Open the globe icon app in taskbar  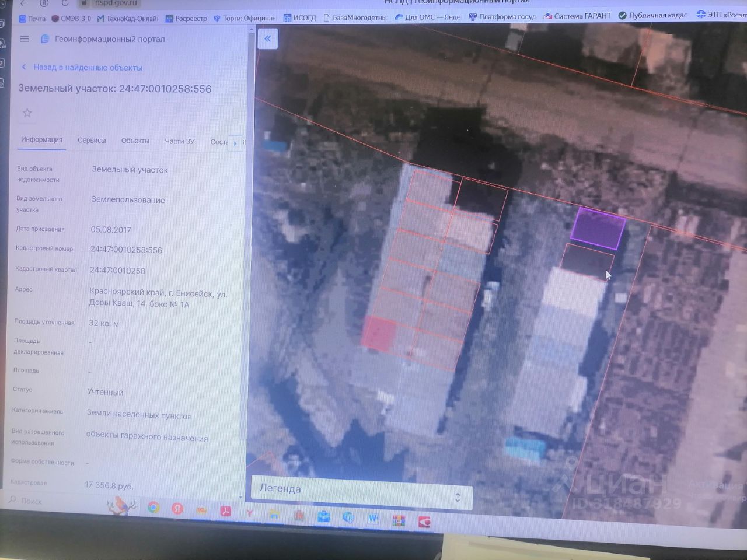coord(348,517)
